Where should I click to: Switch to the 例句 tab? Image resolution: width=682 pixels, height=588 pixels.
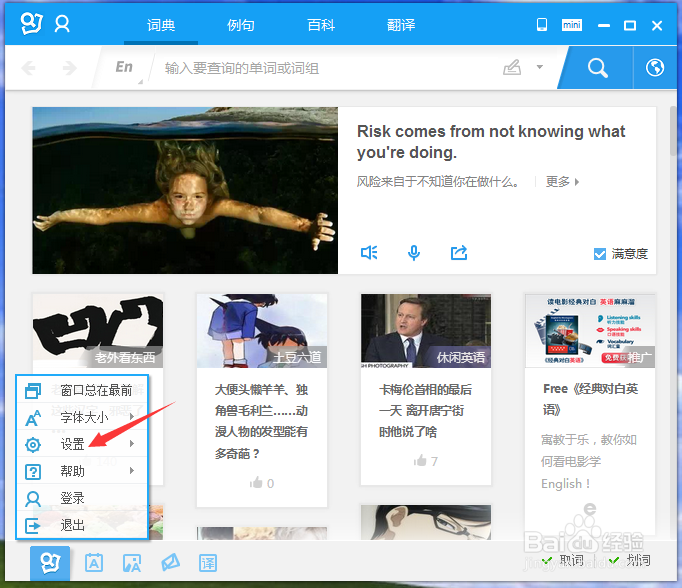click(x=241, y=25)
